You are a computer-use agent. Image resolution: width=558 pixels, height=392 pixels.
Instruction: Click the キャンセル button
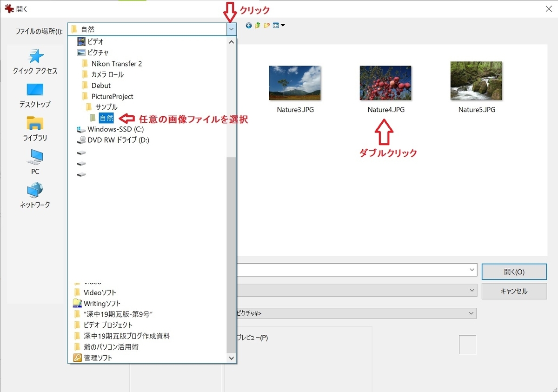tap(514, 291)
